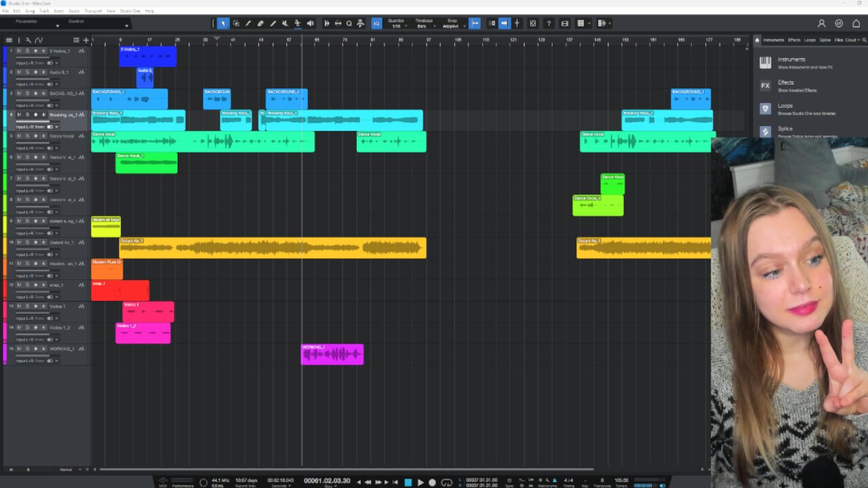Switch to Instruments browser tab
Screen dimensions: 868x488
click(x=774, y=40)
